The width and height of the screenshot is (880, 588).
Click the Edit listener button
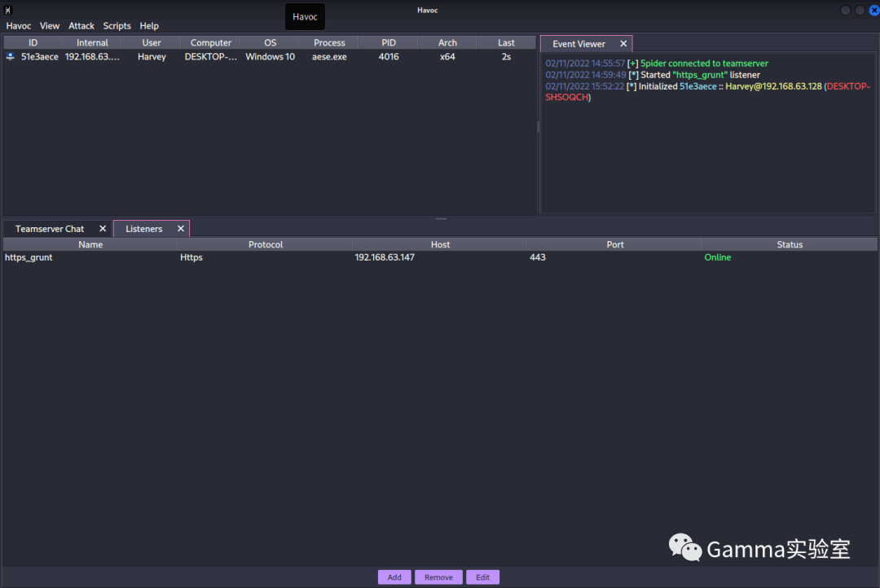tap(482, 577)
